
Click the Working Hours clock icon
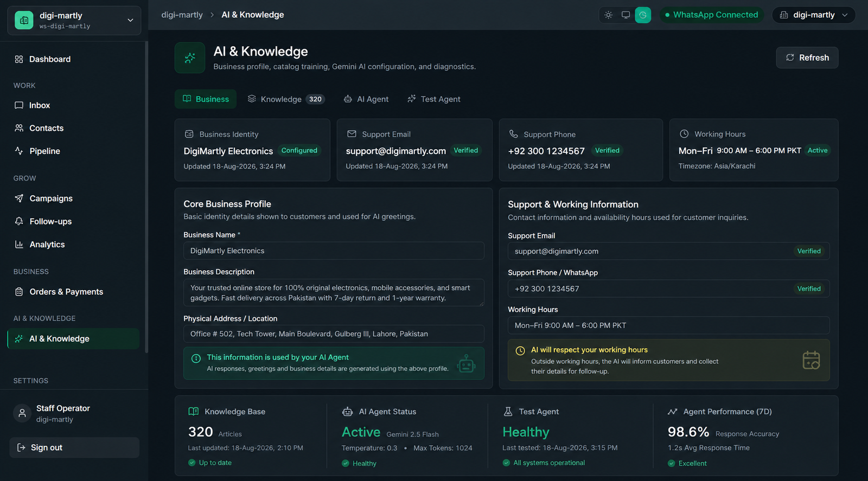point(684,133)
